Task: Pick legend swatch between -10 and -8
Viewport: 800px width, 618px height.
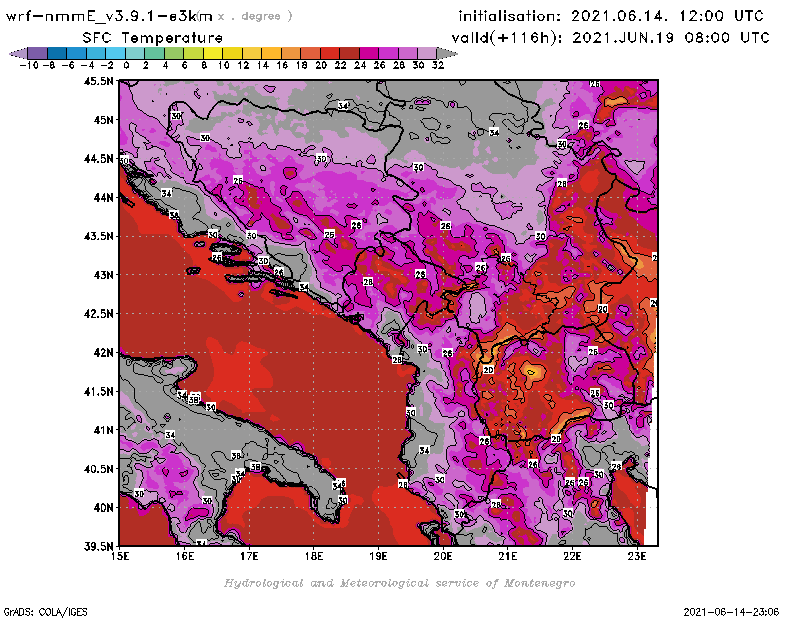Action: tap(38, 54)
